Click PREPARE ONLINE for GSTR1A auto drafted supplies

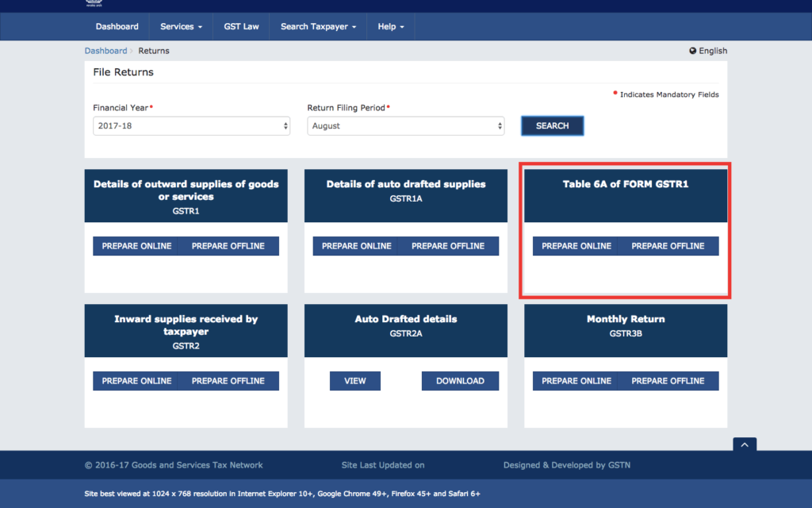pos(356,246)
